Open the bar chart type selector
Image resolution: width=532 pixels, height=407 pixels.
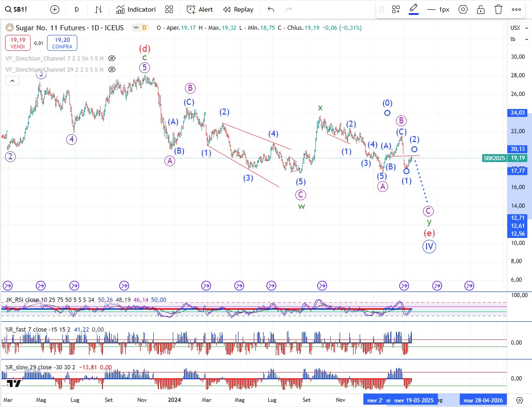(x=98, y=9)
